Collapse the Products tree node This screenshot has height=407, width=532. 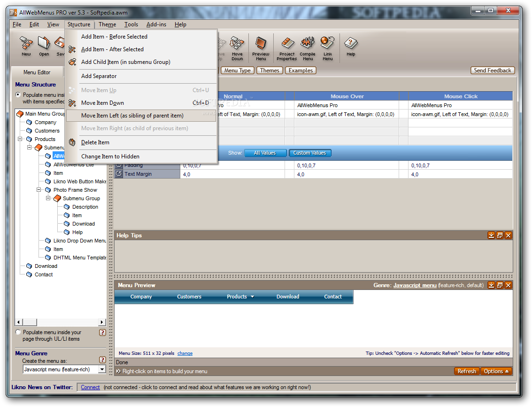click(x=20, y=139)
